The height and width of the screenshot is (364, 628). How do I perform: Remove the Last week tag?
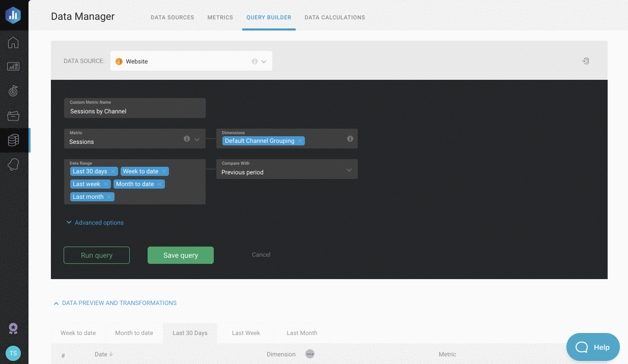click(106, 184)
